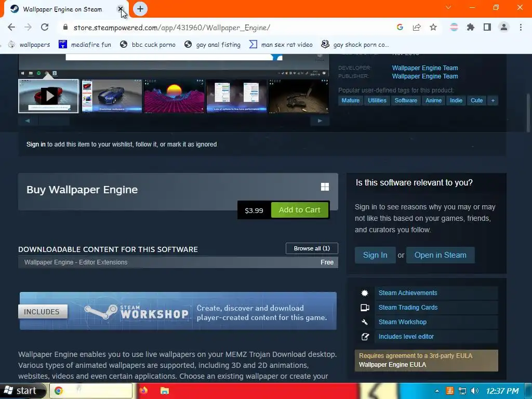Click the address bar URL field
This screenshot has height=399, width=532.
(x=224, y=28)
